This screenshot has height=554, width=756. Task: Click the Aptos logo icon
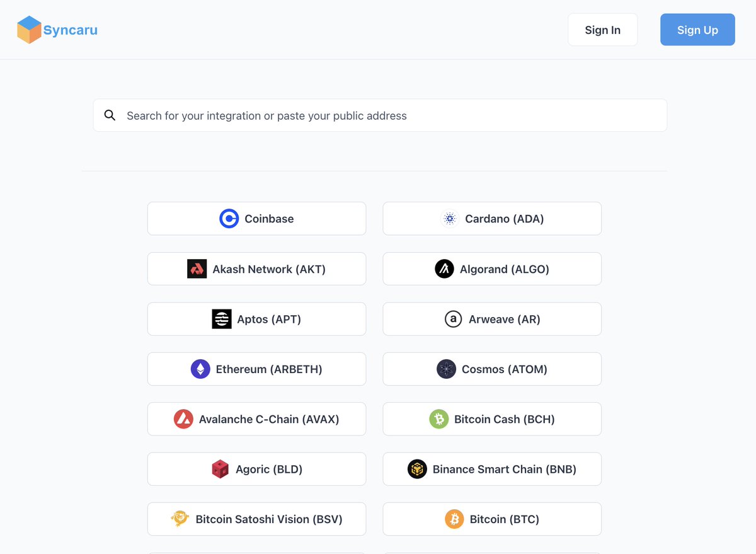pyautogui.click(x=221, y=319)
